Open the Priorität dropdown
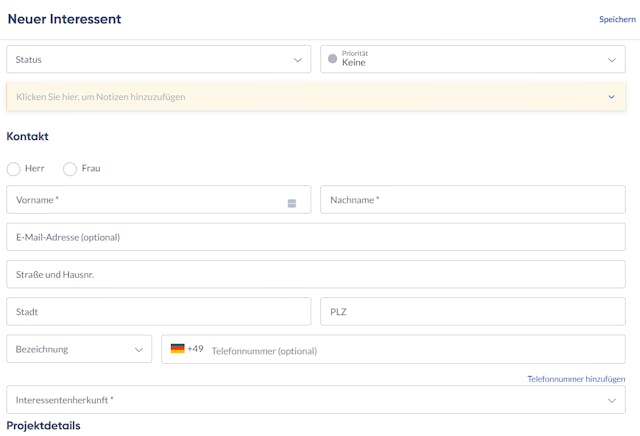This screenshot has width=640, height=436. (472, 60)
